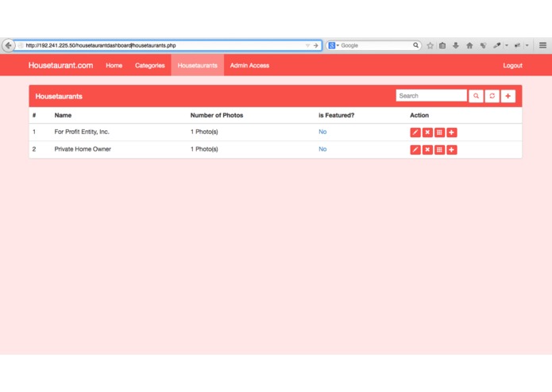
Task: Select the Housetaurants nav tab
Action: coord(198,65)
